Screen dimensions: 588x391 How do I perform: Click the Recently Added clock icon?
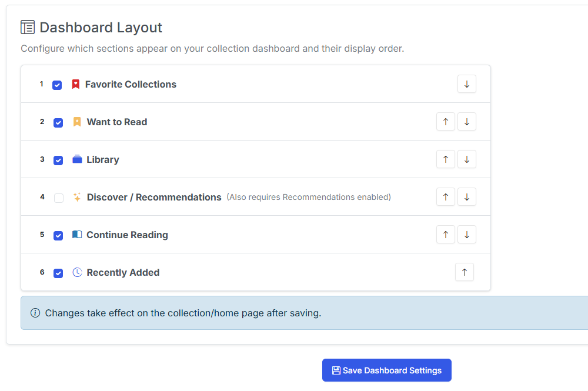76,272
